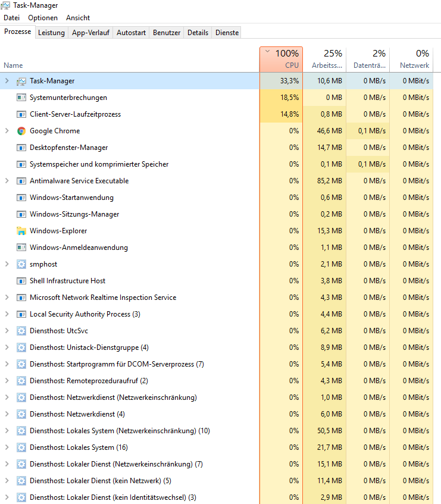Click the Windows-Explorer folder icon
Viewport: 441px width, 504px height.
point(21,231)
